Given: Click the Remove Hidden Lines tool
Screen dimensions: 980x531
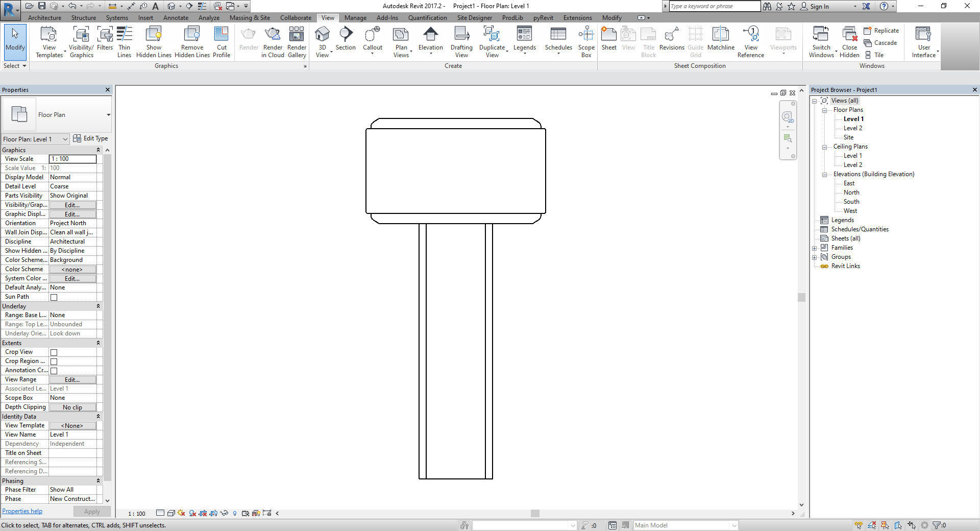Looking at the screenshot, I should point(192,41).
